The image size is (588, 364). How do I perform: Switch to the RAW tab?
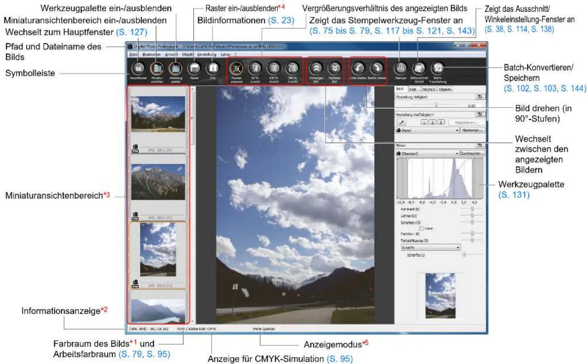tap(400, 90)
